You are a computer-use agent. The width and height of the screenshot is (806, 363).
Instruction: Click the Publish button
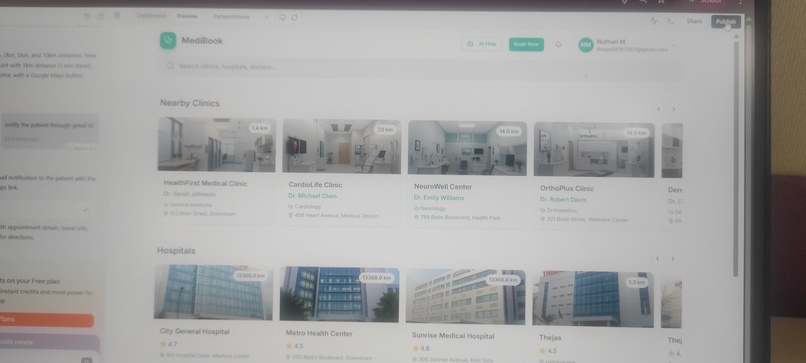click(x=726, y=22)
